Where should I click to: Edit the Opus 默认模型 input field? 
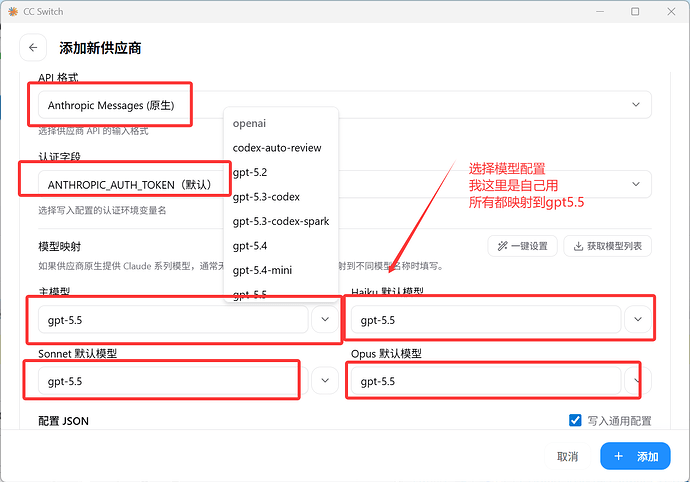(486, 381)
